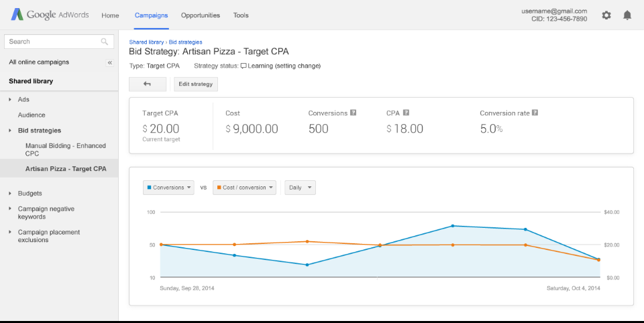
Task: Click the Edit strategy button
Action: pos(196,84)
